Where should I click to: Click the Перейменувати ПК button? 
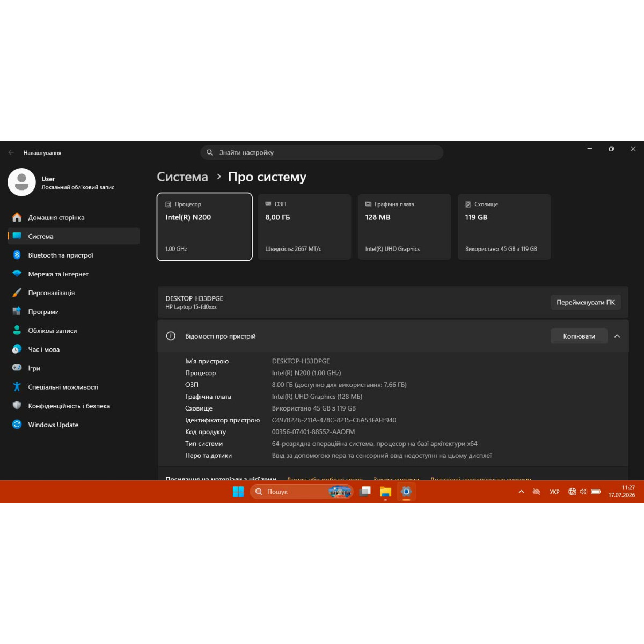(x=586, y=302)
